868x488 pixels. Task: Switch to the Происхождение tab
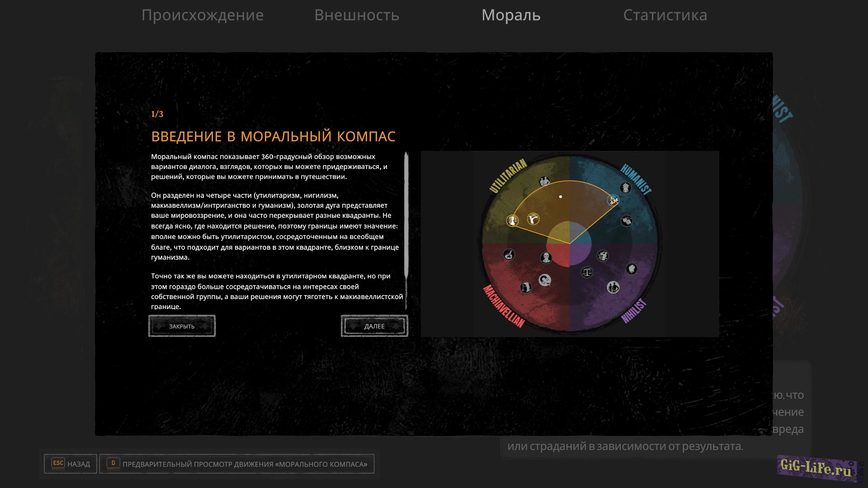pos(202,15)
